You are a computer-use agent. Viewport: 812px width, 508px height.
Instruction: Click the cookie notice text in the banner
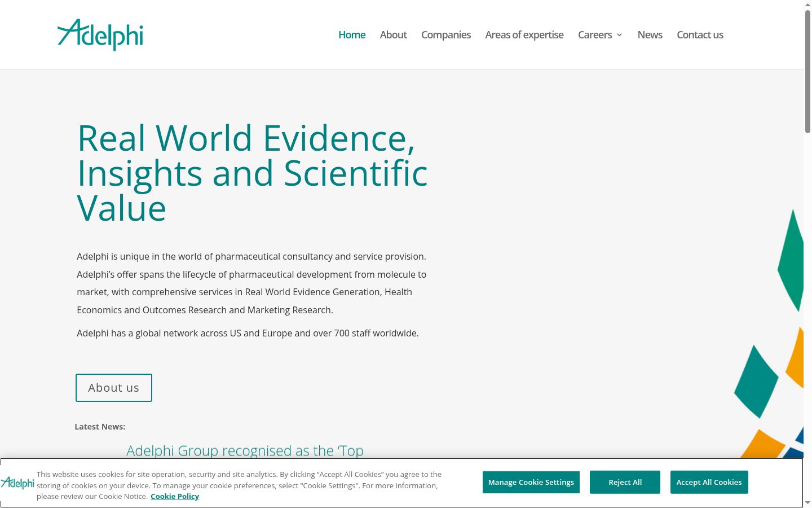tap(239, 485)
